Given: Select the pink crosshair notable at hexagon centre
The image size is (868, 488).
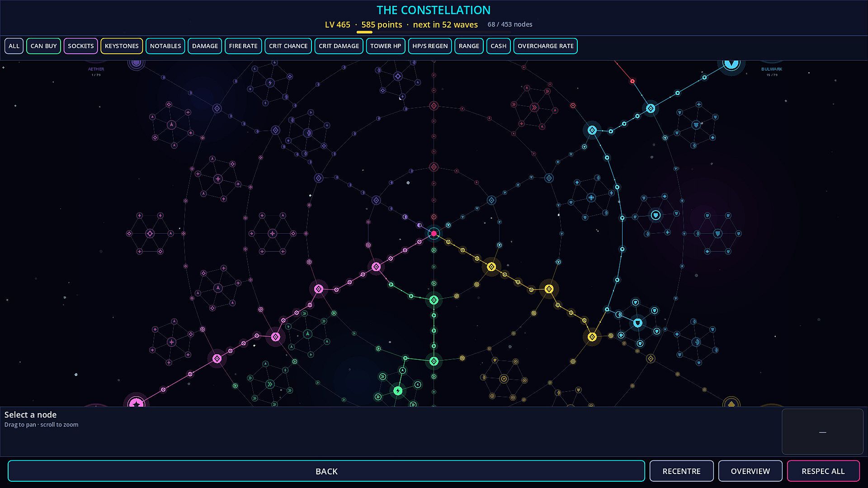Looking at the screenshot, I should point(150,234).
